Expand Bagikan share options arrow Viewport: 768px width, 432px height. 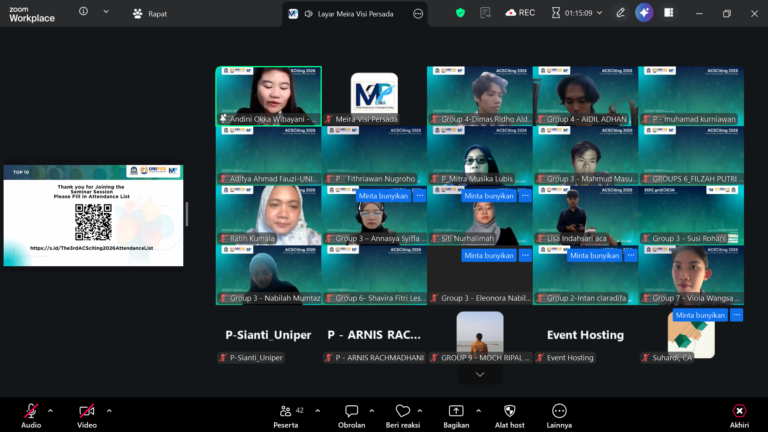479,411
